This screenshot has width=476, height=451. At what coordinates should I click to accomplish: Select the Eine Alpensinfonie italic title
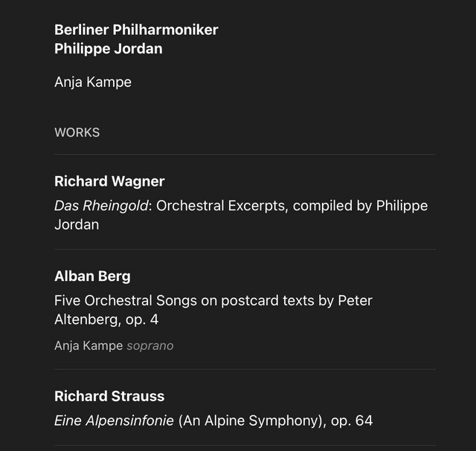(114, 421)
